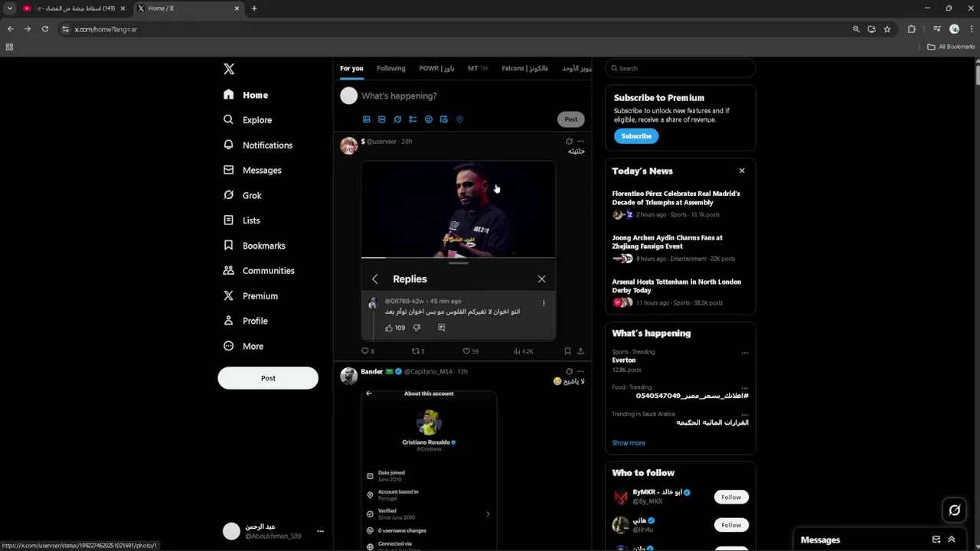Switch to the MT tab

(478, 68)
